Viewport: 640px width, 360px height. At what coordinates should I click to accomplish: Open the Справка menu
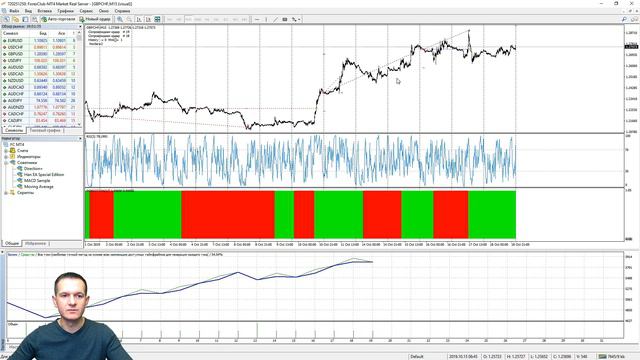[x=122, y=11]
